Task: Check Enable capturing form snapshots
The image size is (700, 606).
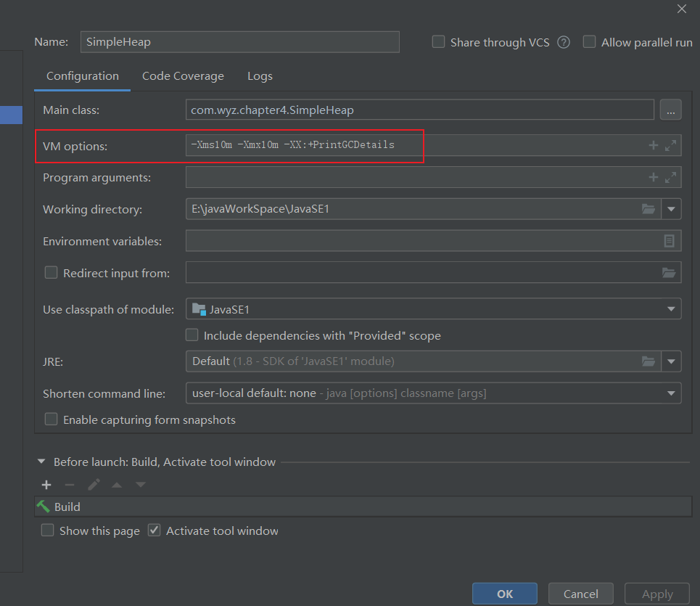Action: (x=51, y=419)
